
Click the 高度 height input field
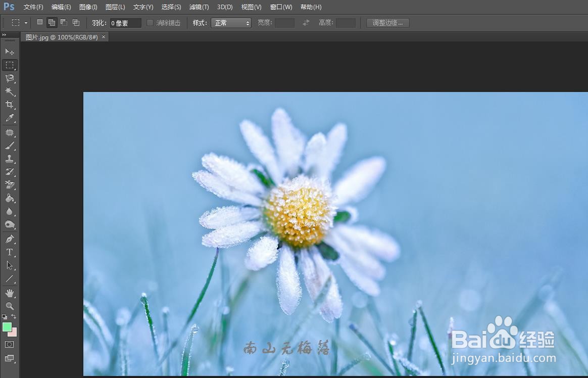click(x=346, y=23)
